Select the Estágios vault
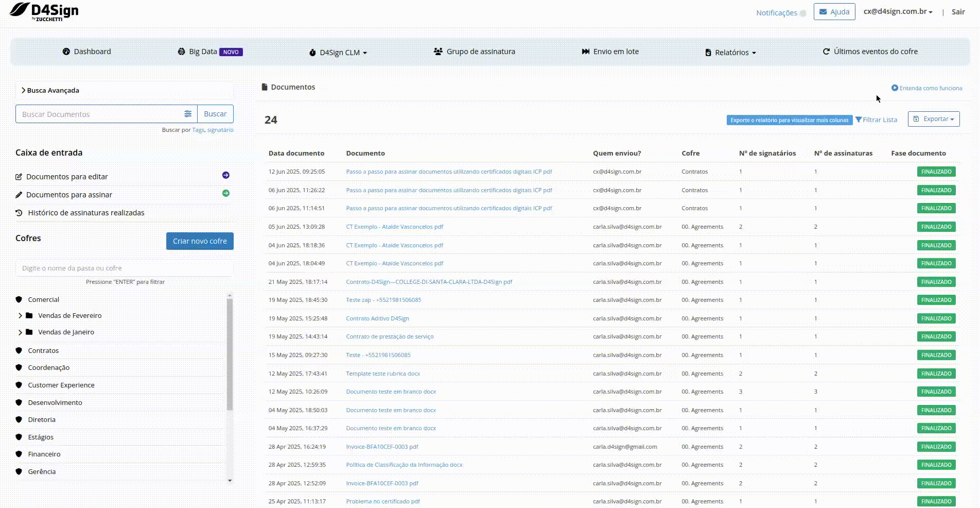Image resolution: width=980 pixels, height=508 pixels. click(41, 437)
